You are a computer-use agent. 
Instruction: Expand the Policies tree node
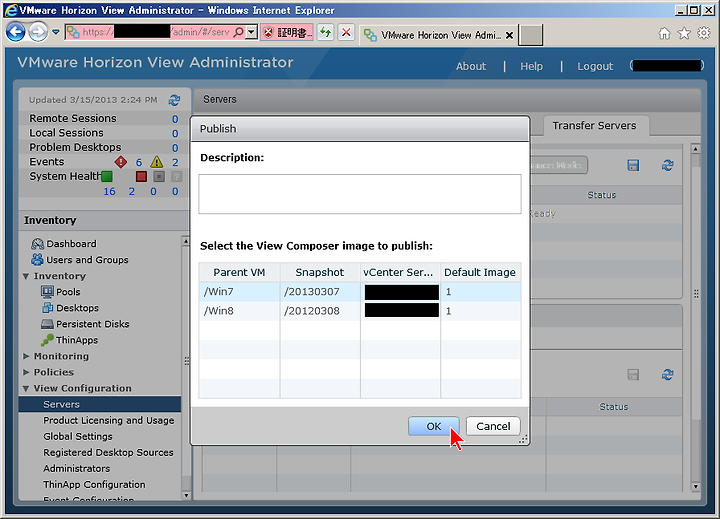pos(26,372)
